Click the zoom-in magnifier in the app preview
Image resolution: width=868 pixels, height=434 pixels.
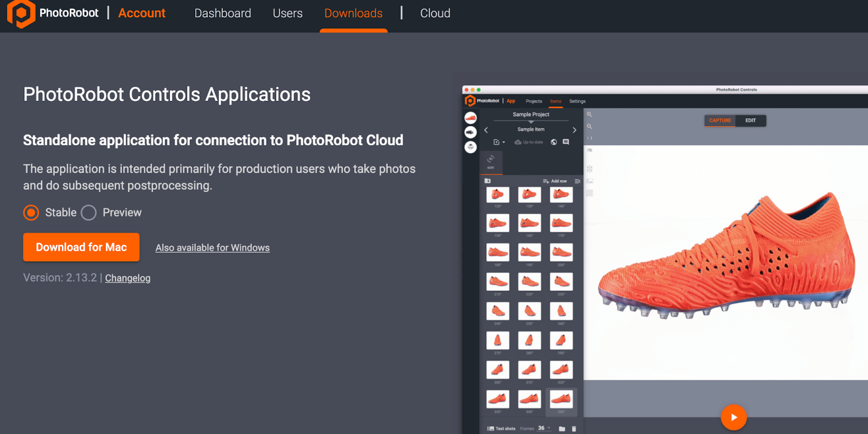589,114
